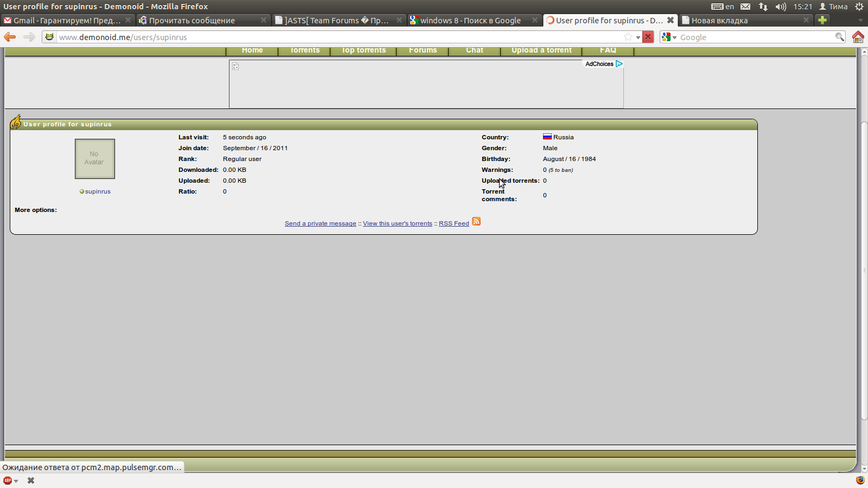Open the Top torrents menu item

click(363, 50)
